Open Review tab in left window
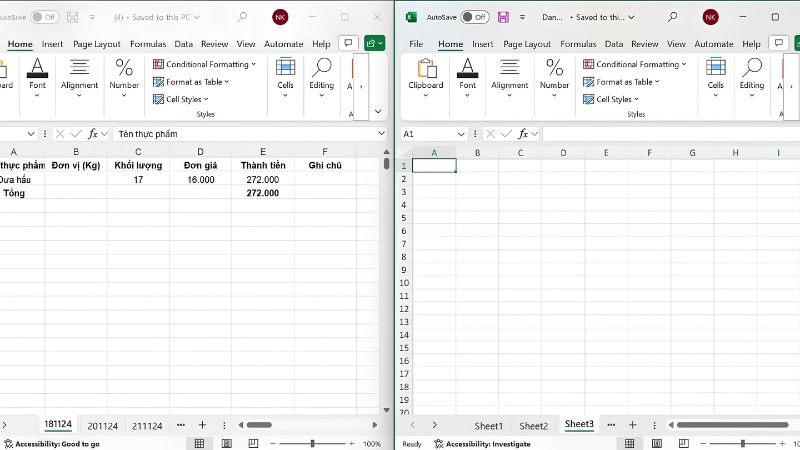Image resolution: width=800 pixels, height=450 pixels. 214,44
